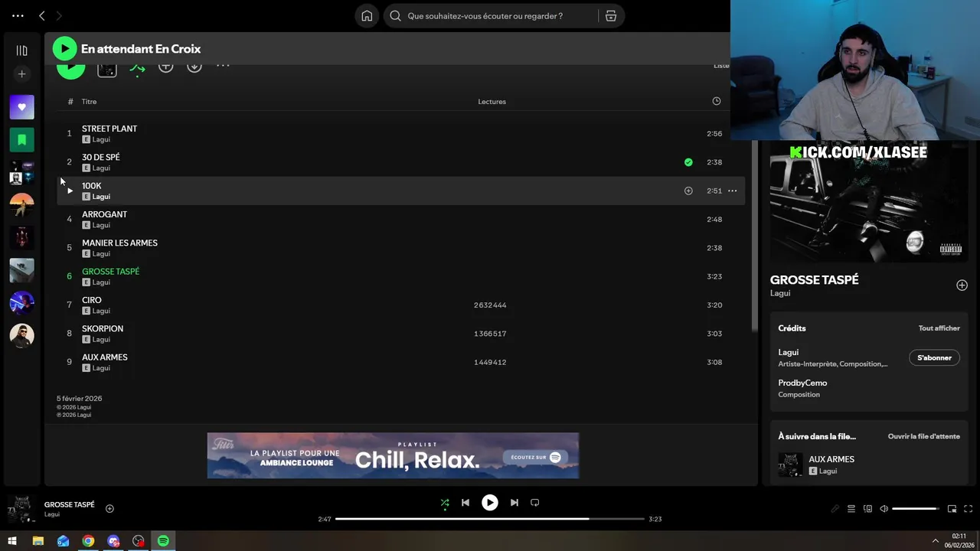
Task: Toggle shuffle in the player controls
Action: point(445,503)
